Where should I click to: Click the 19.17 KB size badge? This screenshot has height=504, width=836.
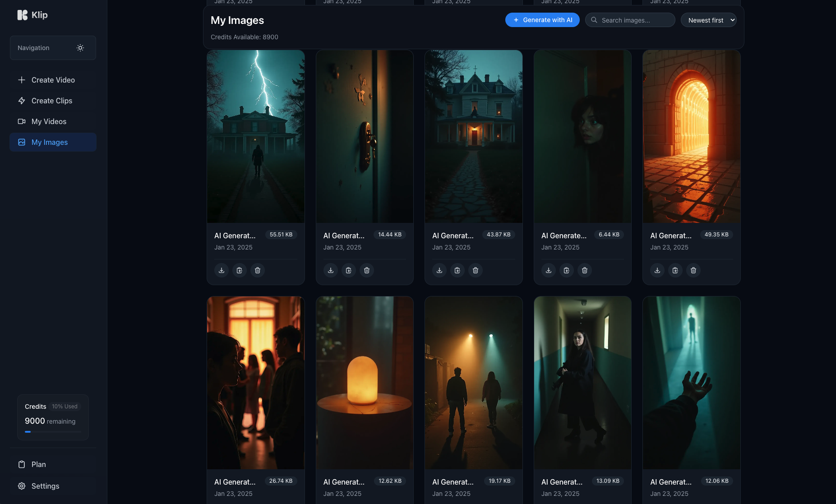click(x=499, y=481)
